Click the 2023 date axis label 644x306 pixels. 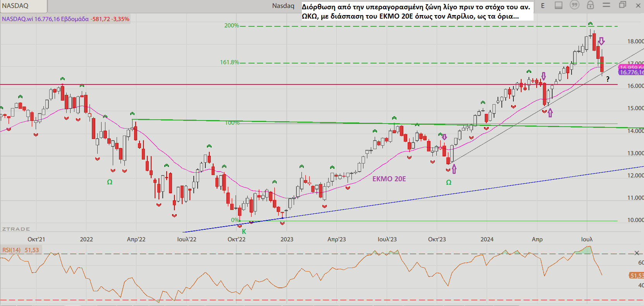287,239
